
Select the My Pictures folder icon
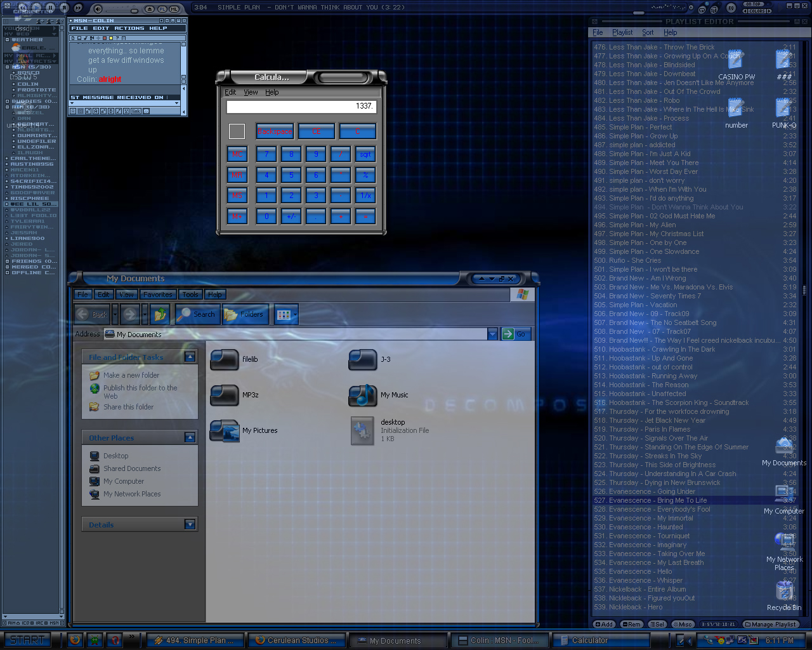(x=224, y=430)
